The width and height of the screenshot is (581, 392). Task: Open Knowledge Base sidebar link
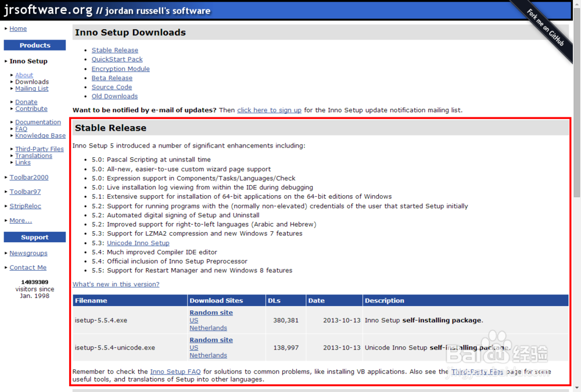[x=41, y=136]
